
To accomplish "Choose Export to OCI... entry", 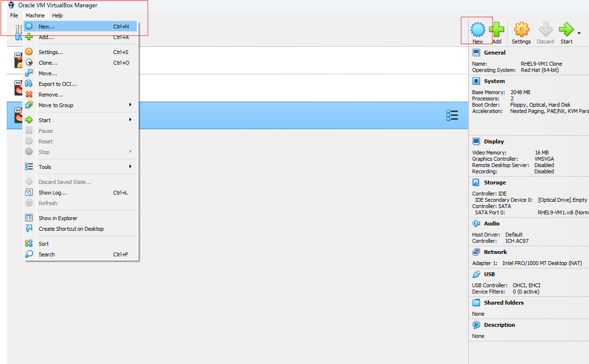I will (x=81, y=84).
